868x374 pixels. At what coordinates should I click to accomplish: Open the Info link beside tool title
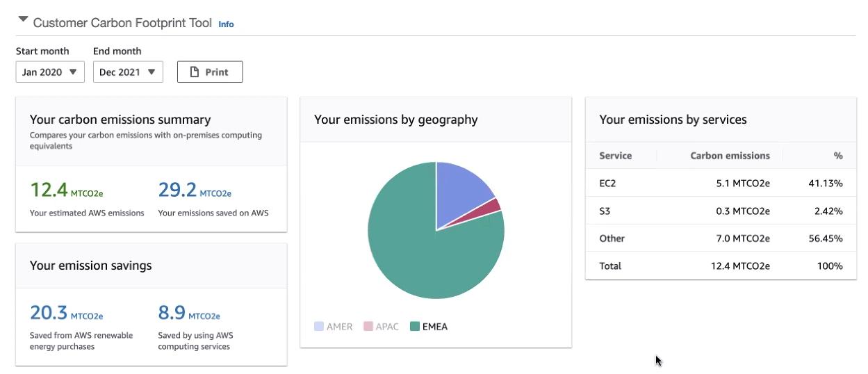(226, 24)
